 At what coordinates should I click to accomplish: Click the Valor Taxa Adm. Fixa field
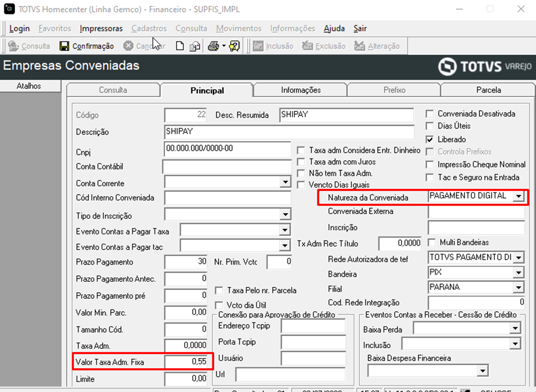(186, 361)
